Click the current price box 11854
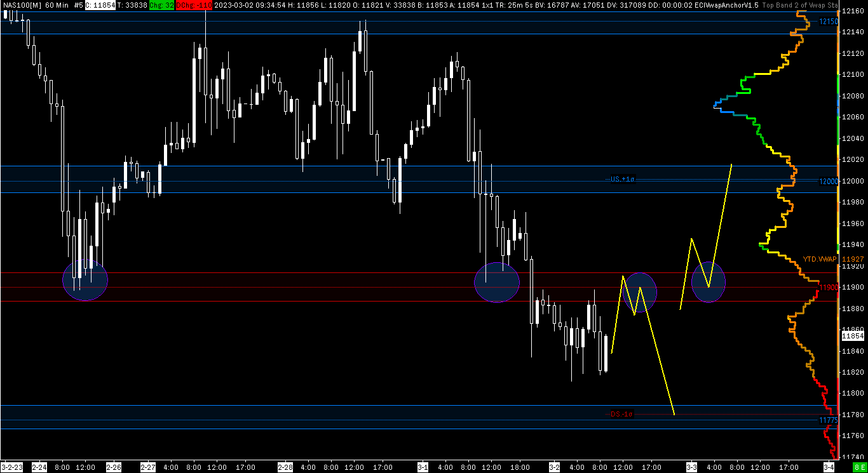 coord(853,335)
